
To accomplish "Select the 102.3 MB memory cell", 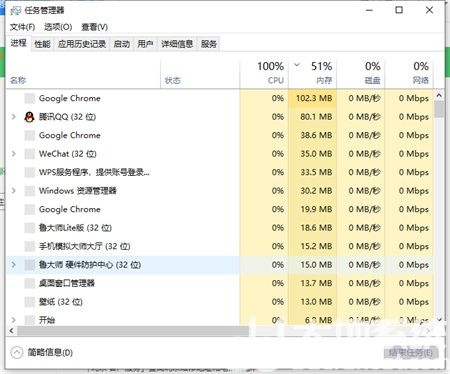I will (x=313, y=98).
